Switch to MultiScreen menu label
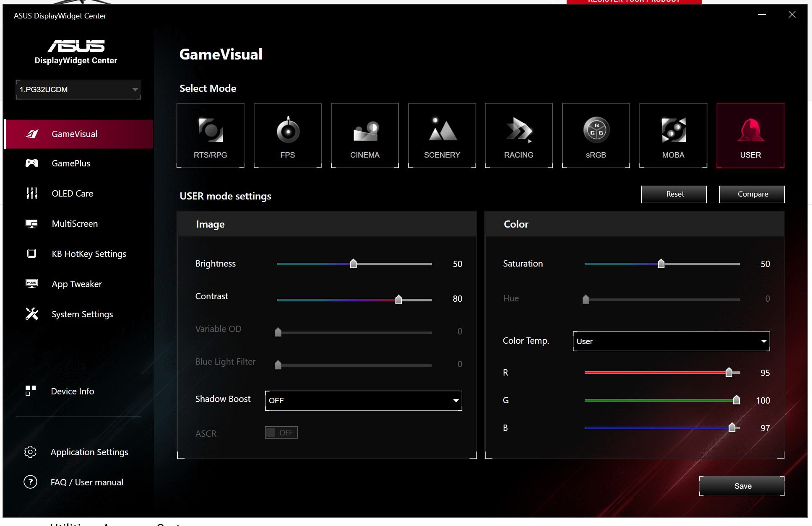812x526 pixels. 75,224
